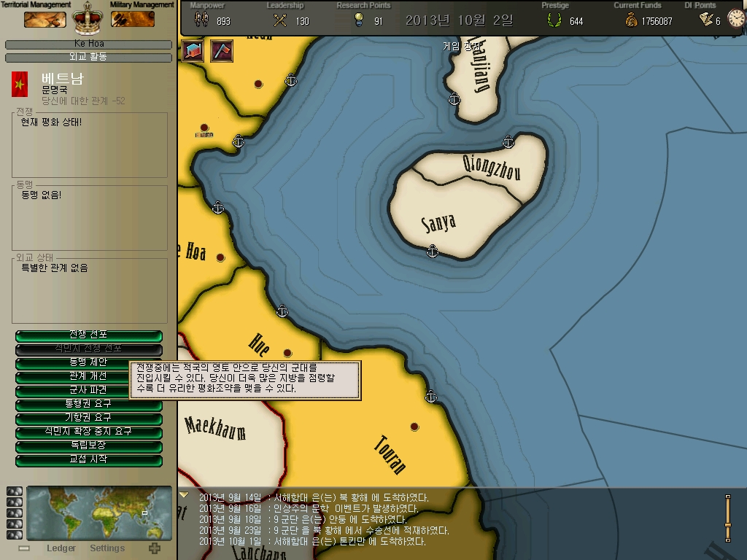Viewport: 747px width, 560px height.
Task: Click the 식민지 전쟁 선포 button
Action: [88, 349]
